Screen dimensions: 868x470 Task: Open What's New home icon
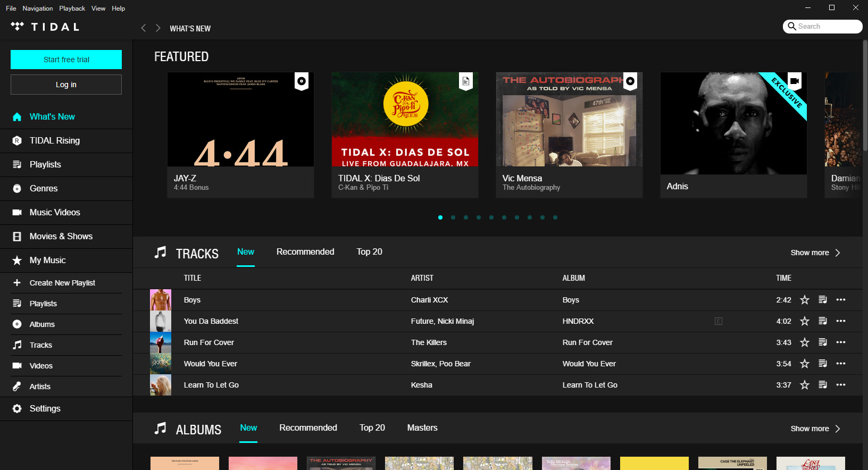[17, 117]
